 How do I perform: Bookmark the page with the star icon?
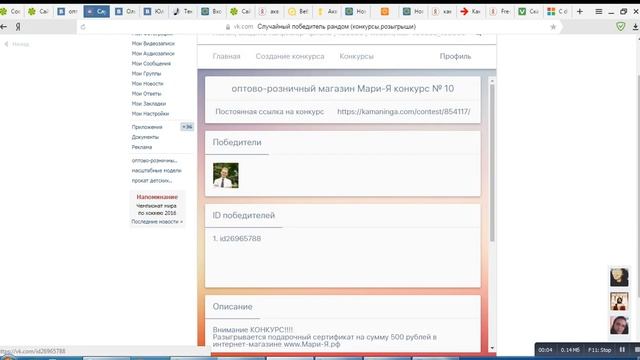(553, 27)
